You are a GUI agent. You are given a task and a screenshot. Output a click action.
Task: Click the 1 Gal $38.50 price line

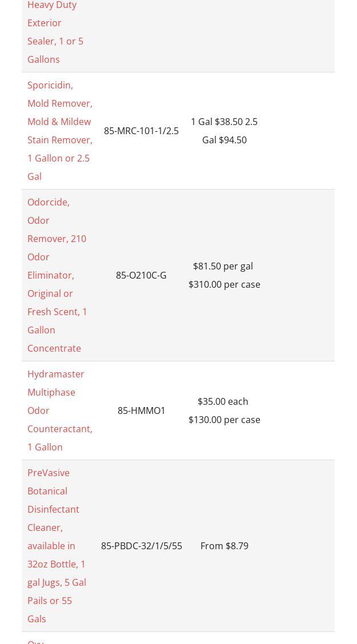click(x=217, y=122)
